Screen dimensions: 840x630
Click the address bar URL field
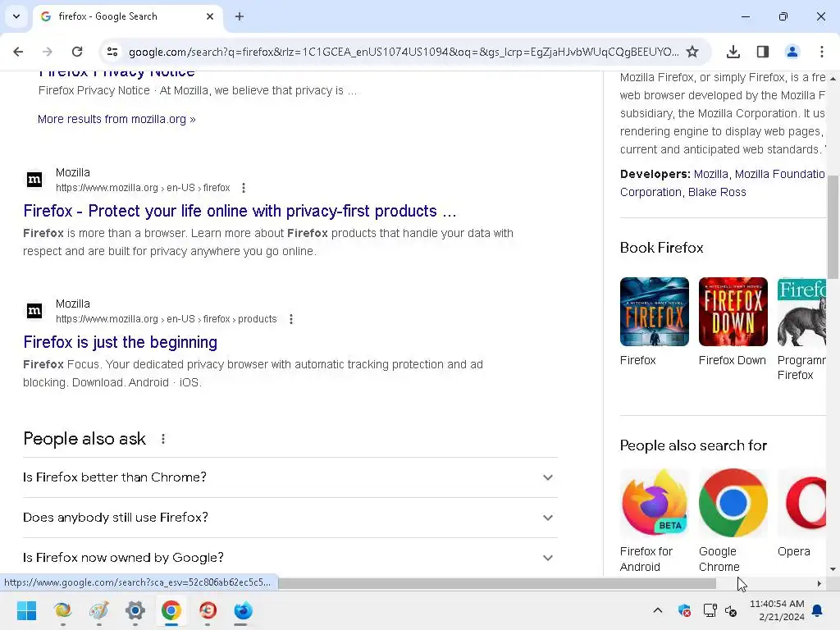click(x=403, y=52)
